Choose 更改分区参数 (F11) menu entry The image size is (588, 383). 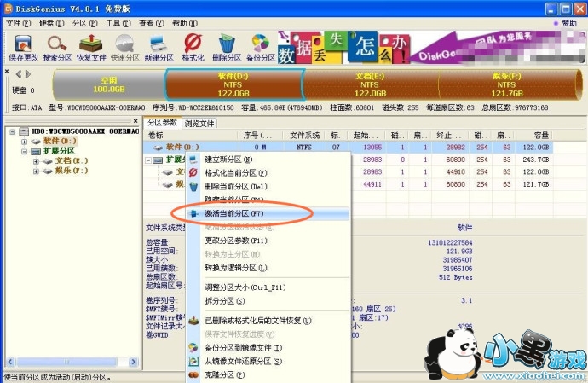[x=268, y=241]
